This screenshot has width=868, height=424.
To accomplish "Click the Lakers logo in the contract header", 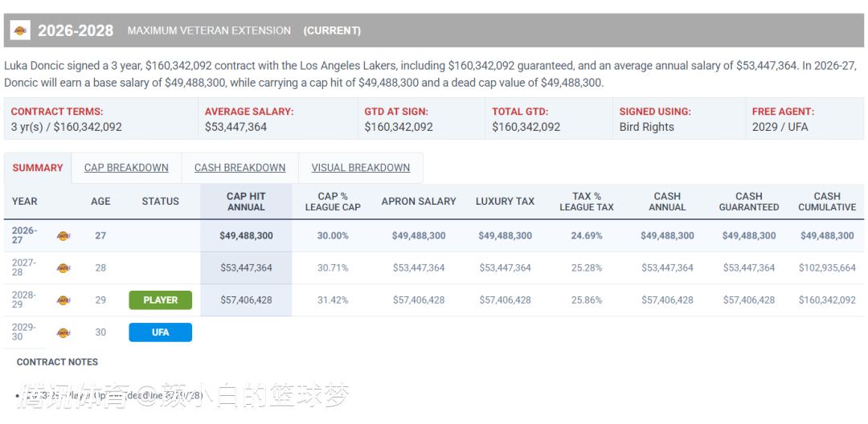I will point(20,31).
